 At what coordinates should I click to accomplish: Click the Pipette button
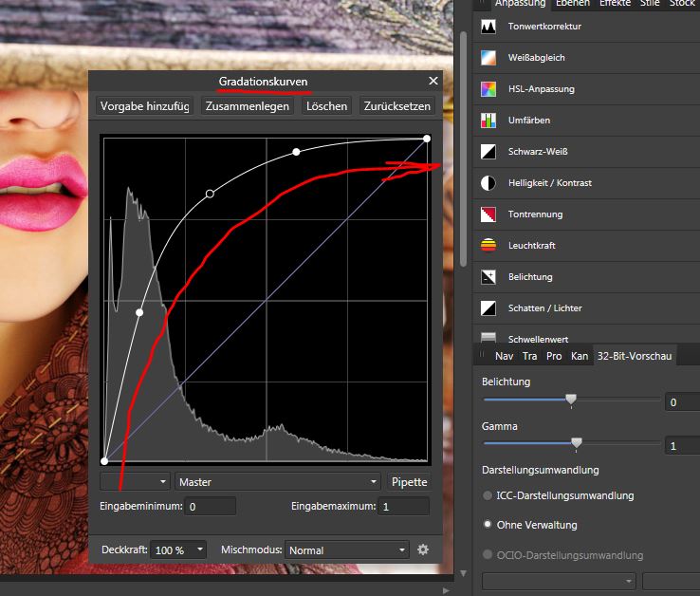tap(410, 481)
